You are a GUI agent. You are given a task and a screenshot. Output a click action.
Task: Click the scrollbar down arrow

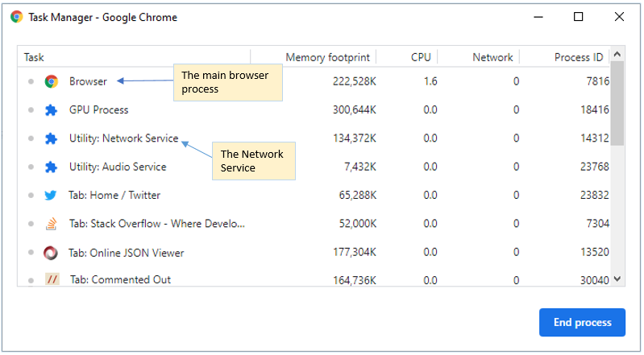click(617, 279)
